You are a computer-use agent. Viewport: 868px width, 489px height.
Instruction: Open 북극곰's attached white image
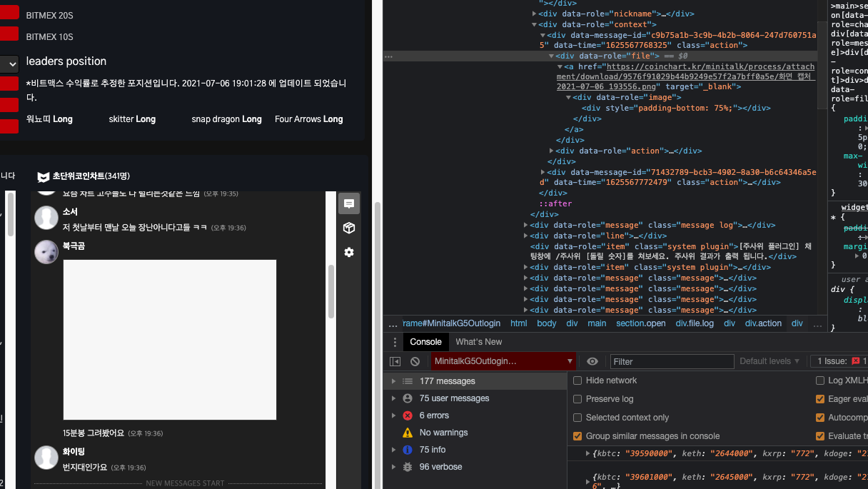coord(170,340)
